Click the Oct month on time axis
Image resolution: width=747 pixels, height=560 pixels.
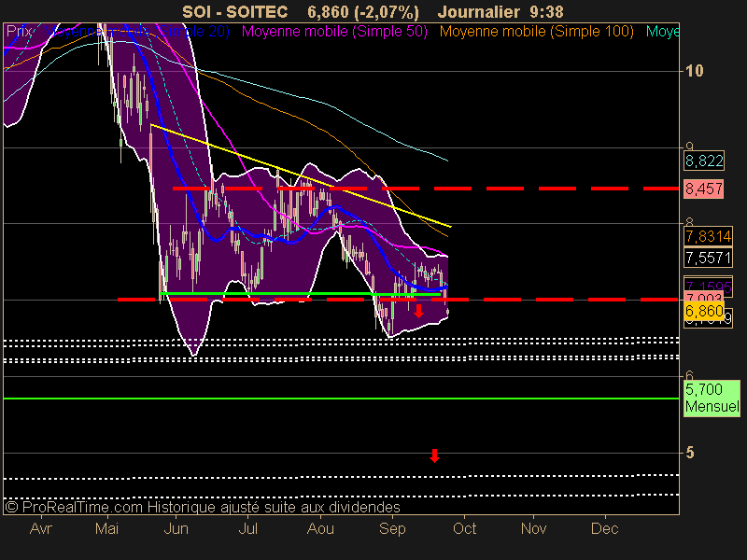(x=464, y=528)
